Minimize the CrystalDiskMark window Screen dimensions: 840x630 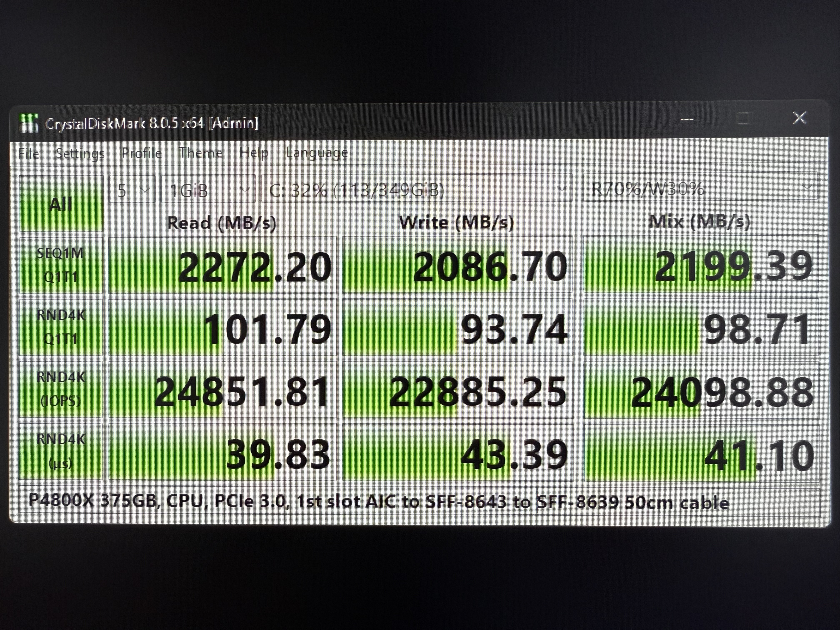[x=687, y=119]
